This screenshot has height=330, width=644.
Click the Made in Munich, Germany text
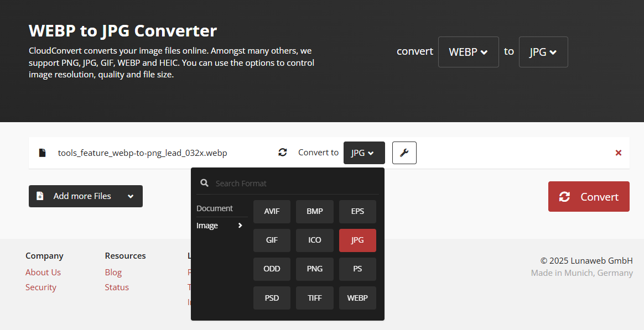[581, 273]
